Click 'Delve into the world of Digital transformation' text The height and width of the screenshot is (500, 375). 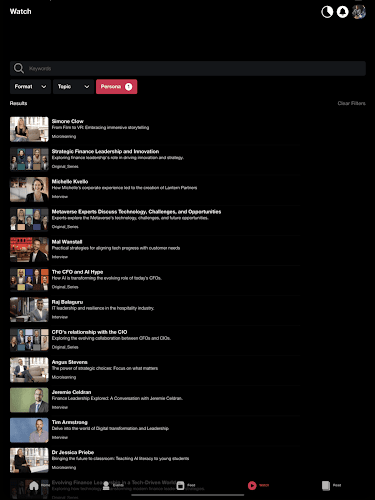pyautogui.click(x=110, y=429)
